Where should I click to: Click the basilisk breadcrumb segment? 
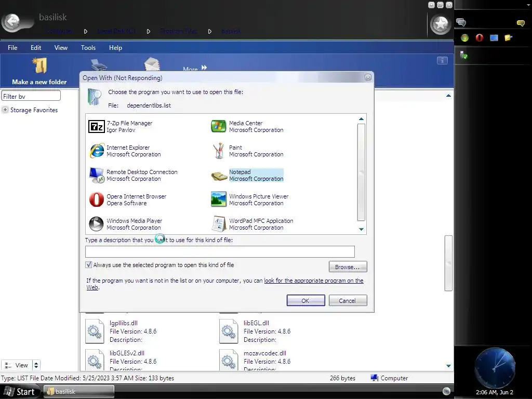coord(231,31)
